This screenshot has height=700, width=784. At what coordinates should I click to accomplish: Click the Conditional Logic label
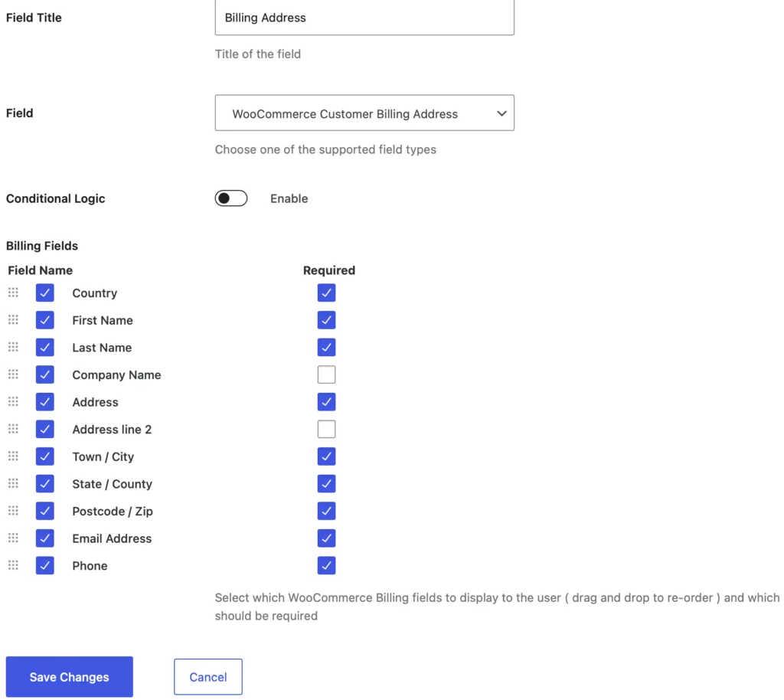click(55, 198)
